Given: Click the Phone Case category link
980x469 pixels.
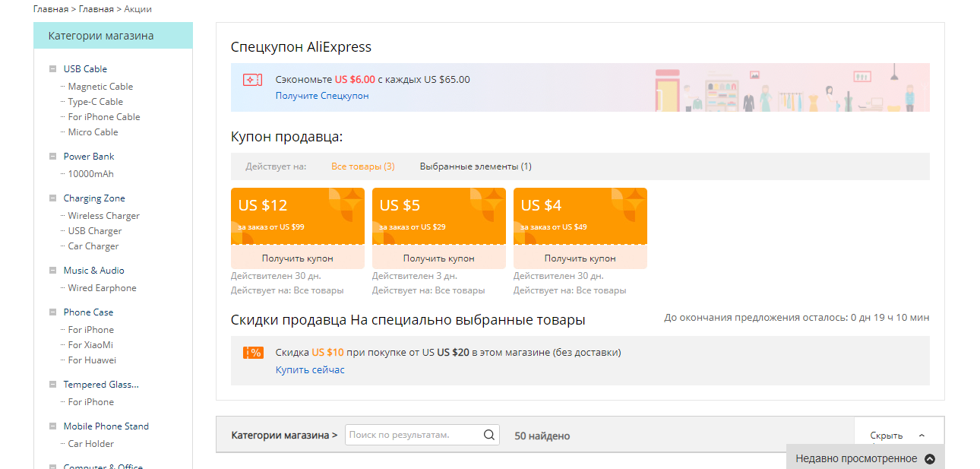Looking at the screenshot, I should pos(88,312).
